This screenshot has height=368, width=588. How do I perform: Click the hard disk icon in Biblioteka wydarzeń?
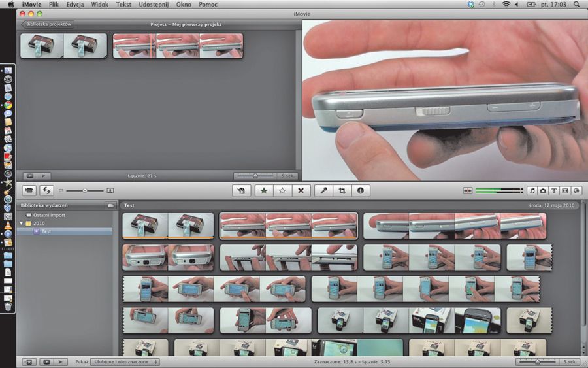tap(110, 205)
